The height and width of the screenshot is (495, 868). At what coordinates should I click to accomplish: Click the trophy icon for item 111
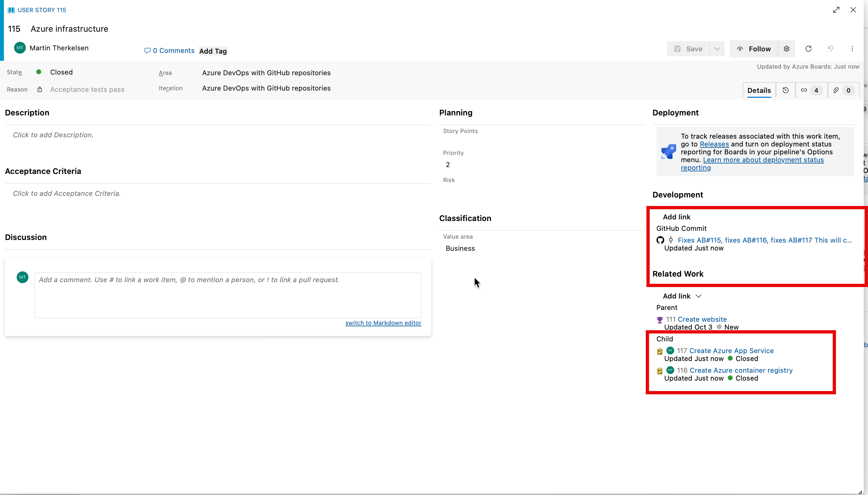tap(660, 320)
